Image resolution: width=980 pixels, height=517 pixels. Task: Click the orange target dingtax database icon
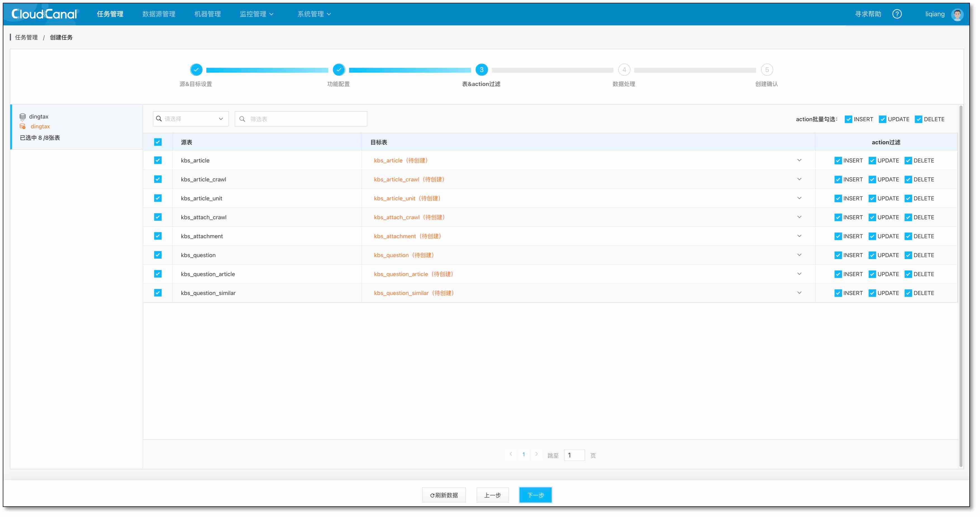22,126
